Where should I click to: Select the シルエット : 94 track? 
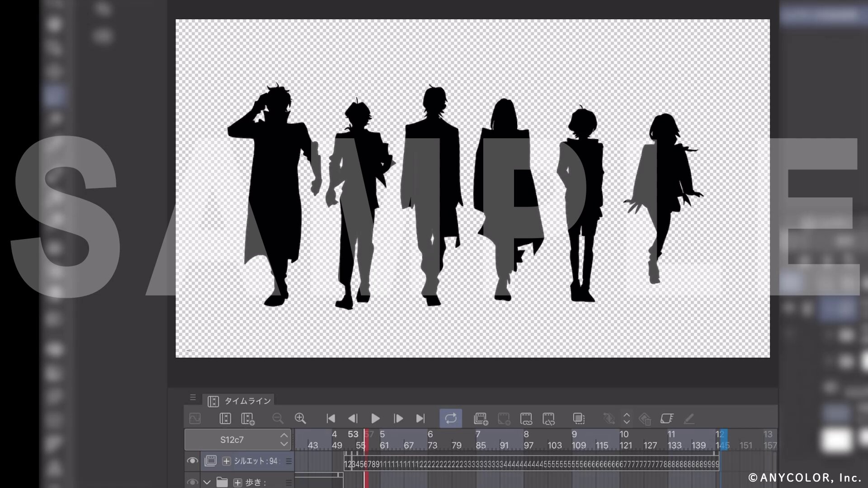(x=256, y=461)
